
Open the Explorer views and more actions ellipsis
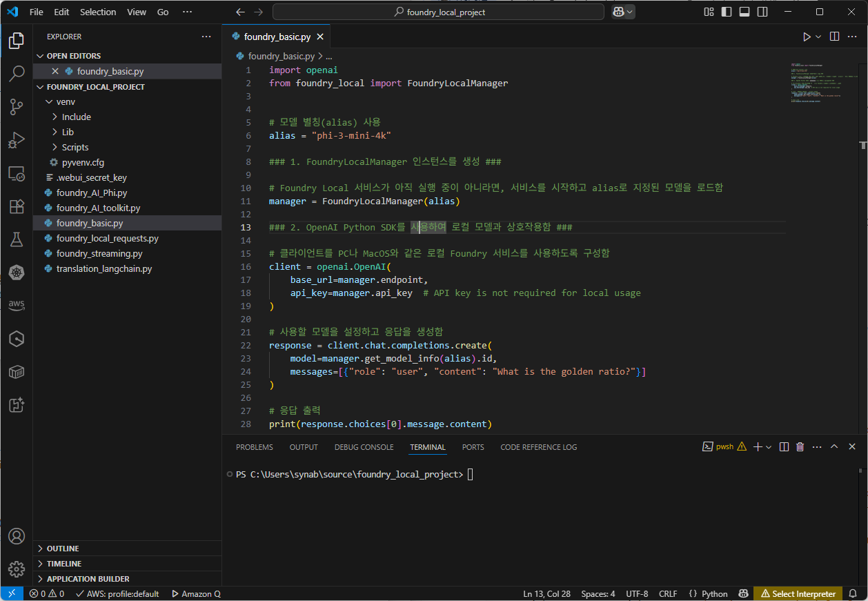[x=206, y=37]
